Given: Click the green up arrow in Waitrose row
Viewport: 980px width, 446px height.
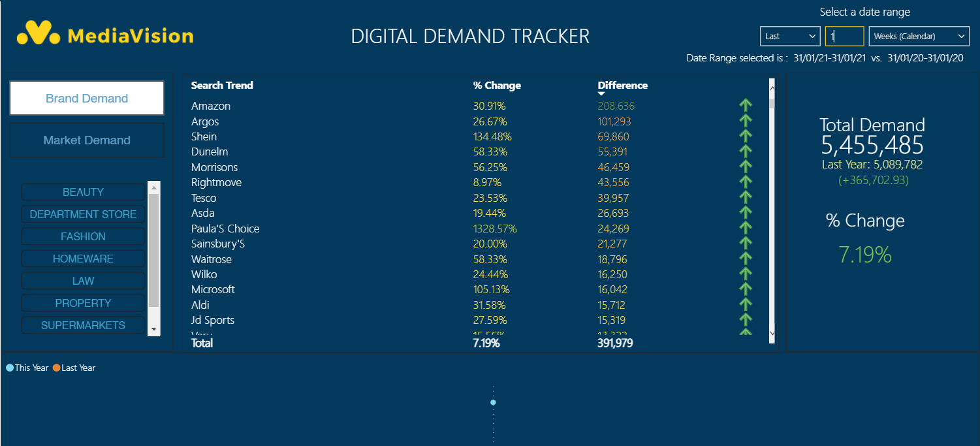Looking at the screenshot, I should (745, 259).
